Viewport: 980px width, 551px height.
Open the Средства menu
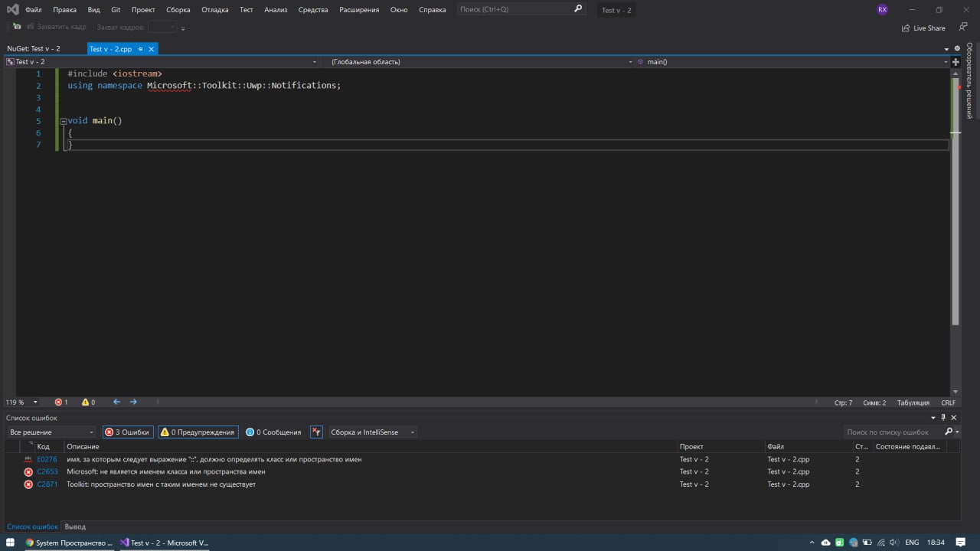[x=313, y=10]
